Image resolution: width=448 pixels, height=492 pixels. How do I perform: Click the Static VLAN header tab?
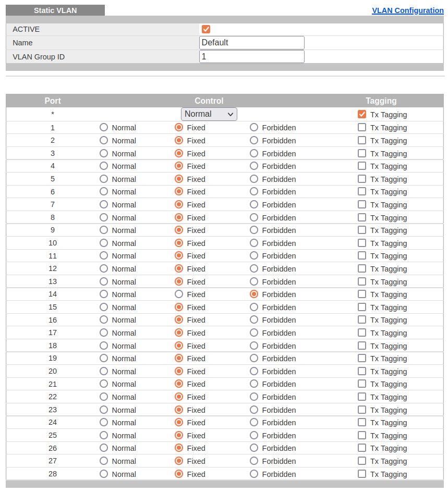tap(55, 10)
